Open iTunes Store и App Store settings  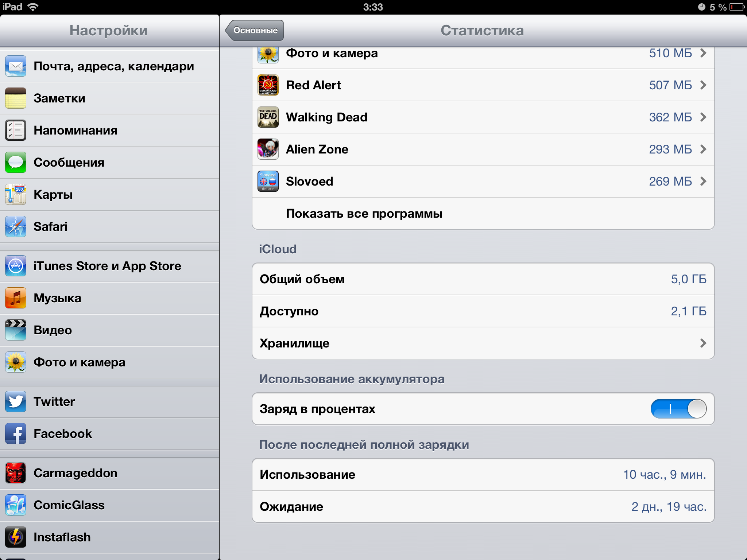pos(109,266)
